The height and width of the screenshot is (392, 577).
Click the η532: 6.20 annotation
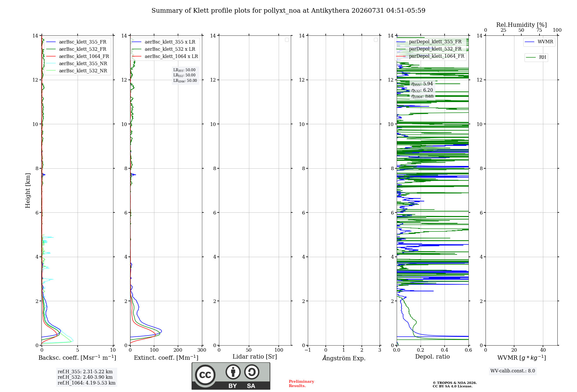point(422,90)
